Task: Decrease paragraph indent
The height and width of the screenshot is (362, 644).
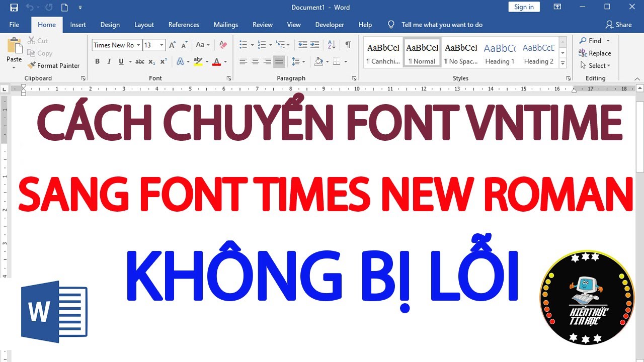Action: (x=302, y=45)
